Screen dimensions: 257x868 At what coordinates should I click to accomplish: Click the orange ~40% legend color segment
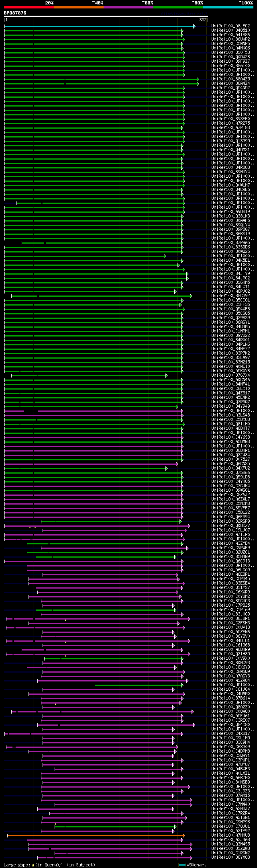coord(79,7)
